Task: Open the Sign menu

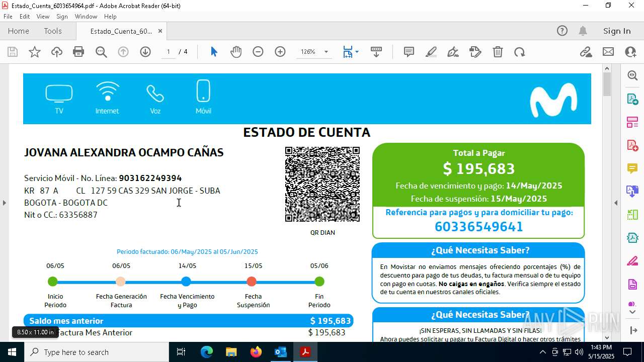Action: [x=62, y=17]
